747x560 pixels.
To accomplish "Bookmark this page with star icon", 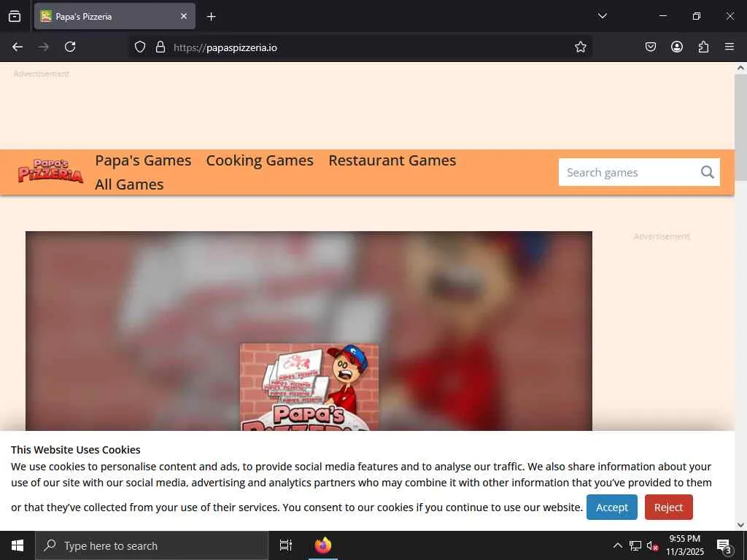I will click(x=580, y=47).
